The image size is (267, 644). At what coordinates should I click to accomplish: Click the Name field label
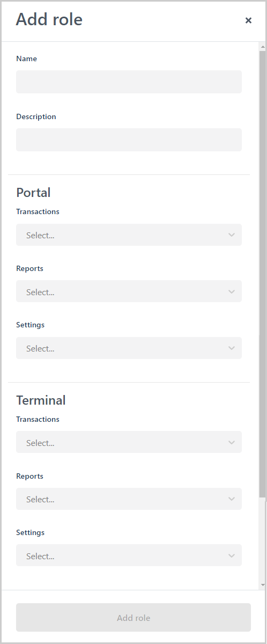pos(27,58)
